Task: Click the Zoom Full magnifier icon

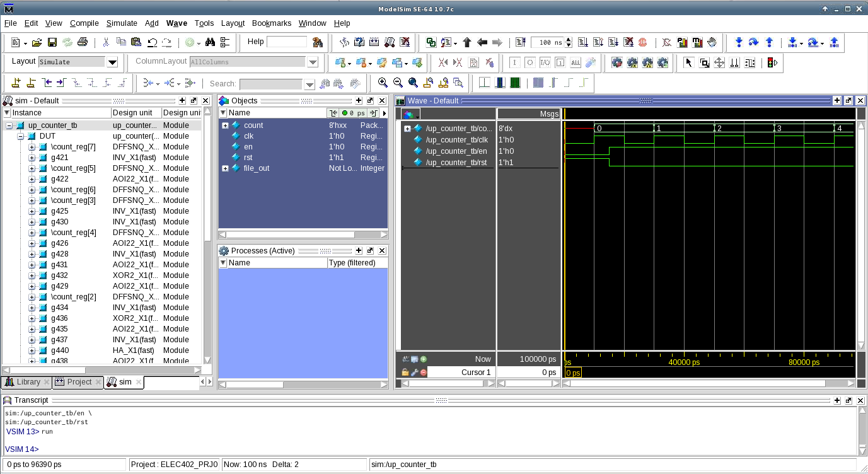Action: (413, 83)
